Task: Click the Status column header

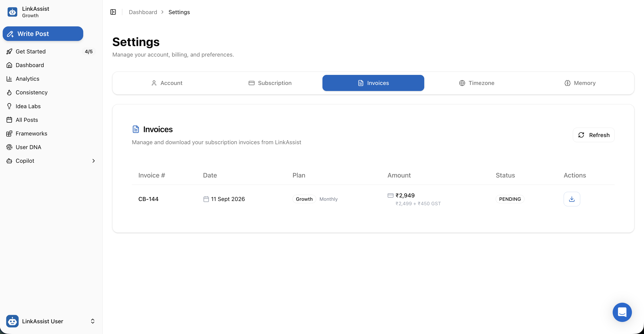Action: point(505,175)
